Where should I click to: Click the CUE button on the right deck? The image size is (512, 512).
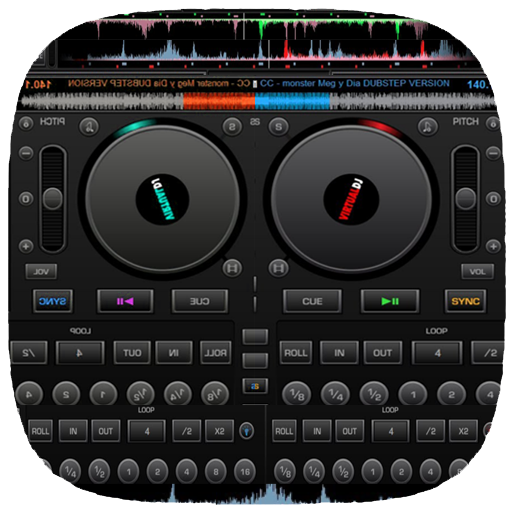click(x=312, y=301)
